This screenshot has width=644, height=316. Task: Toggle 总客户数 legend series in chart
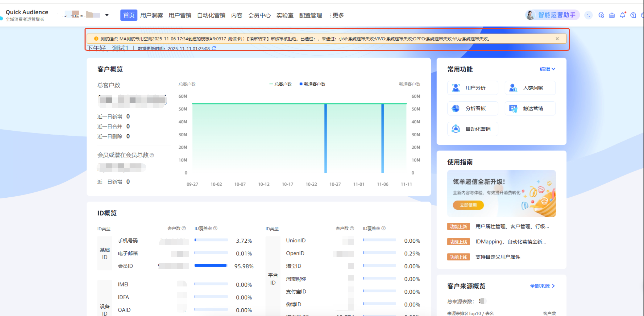point(281,84)
